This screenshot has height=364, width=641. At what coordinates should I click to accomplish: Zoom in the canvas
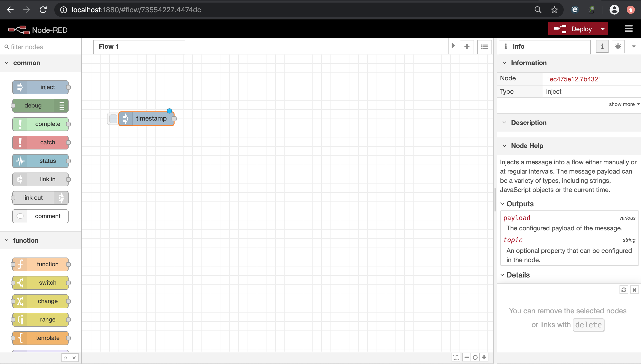coord(484,357)
